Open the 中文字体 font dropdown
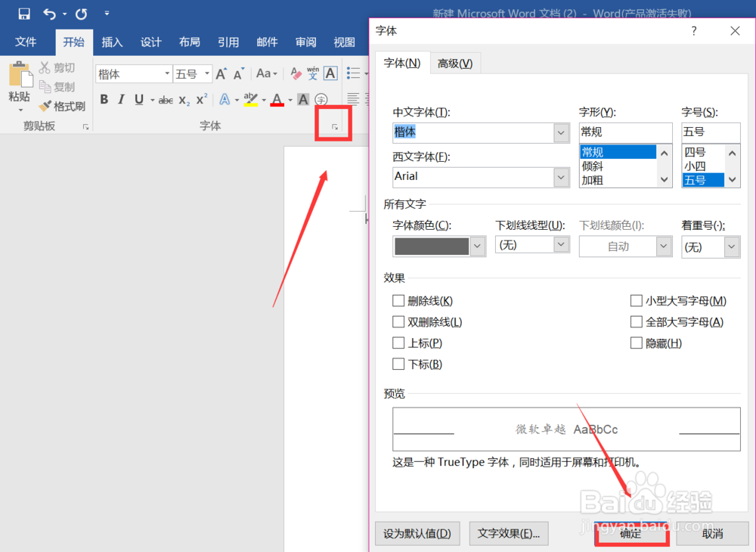 [x=560, y=132]
